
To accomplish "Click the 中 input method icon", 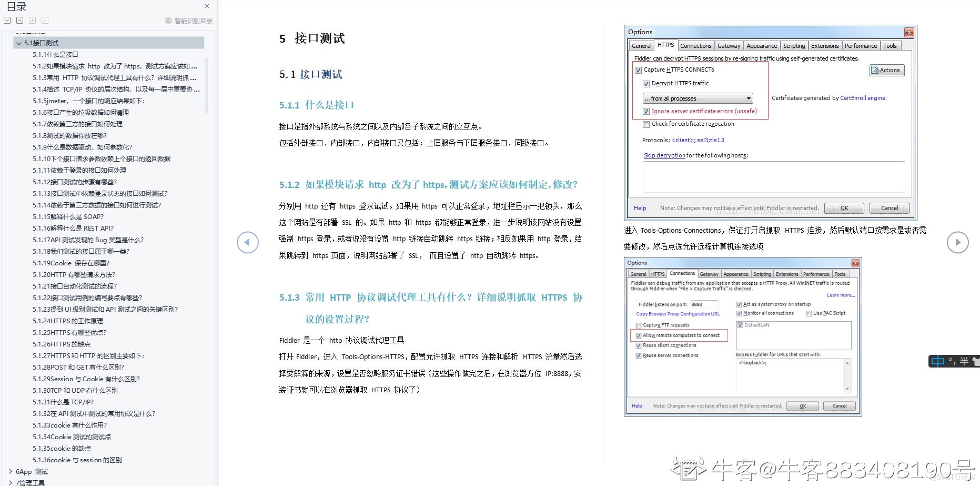I will [937, 361].
